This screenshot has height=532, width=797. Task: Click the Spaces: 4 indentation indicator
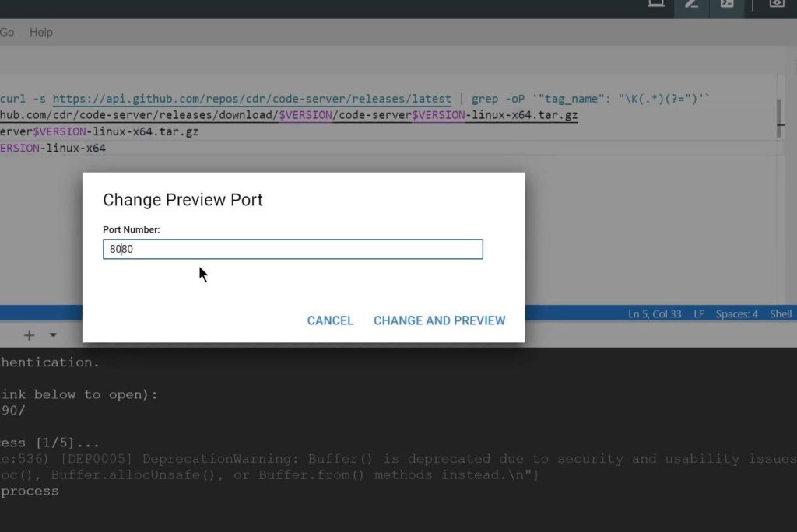(736, 313)
